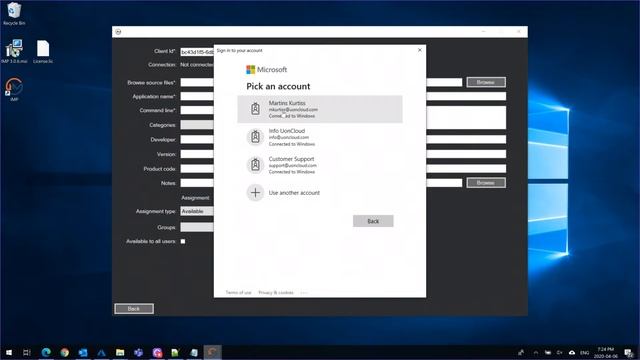Click Back in the sign-in dialog
The width and height of the screenshot is (640, 360).
click(373, 221)
